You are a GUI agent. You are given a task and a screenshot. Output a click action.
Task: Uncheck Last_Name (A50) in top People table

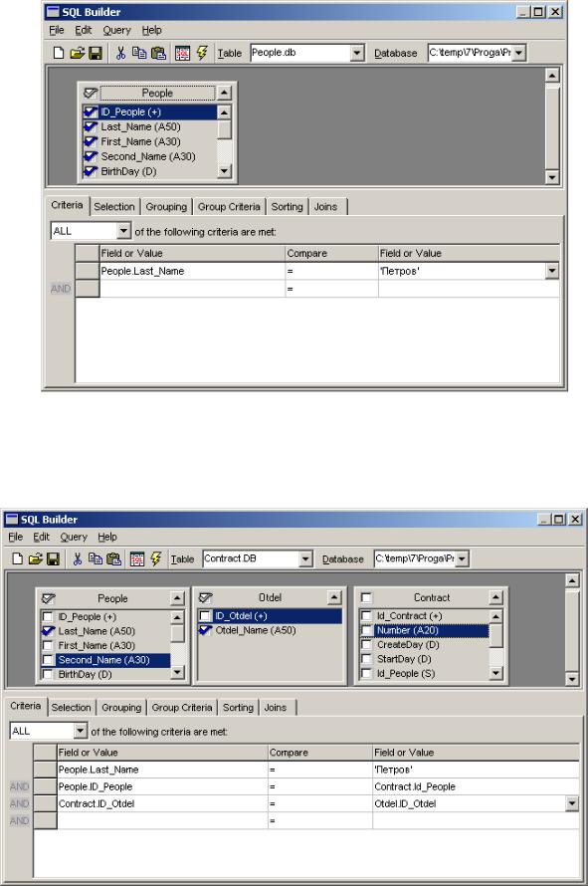click(91, 126)
